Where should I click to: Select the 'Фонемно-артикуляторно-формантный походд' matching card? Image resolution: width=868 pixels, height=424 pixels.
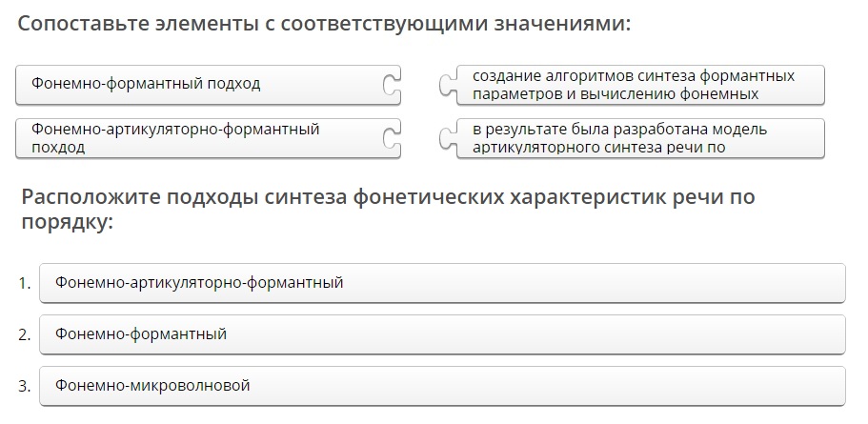208,138
